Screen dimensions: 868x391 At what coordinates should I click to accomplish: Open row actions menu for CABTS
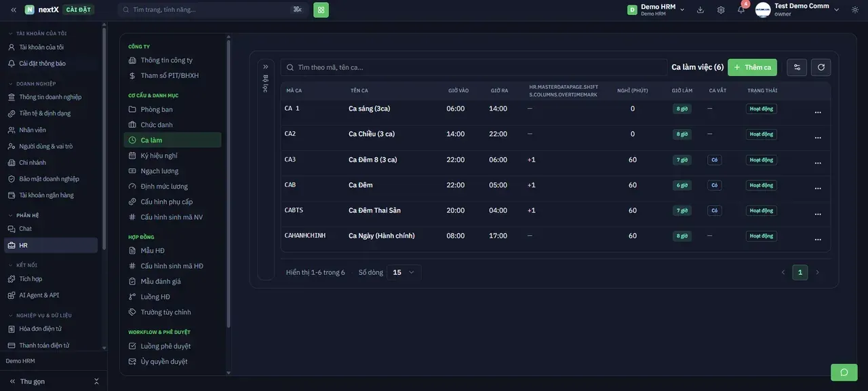pos(818,214)
